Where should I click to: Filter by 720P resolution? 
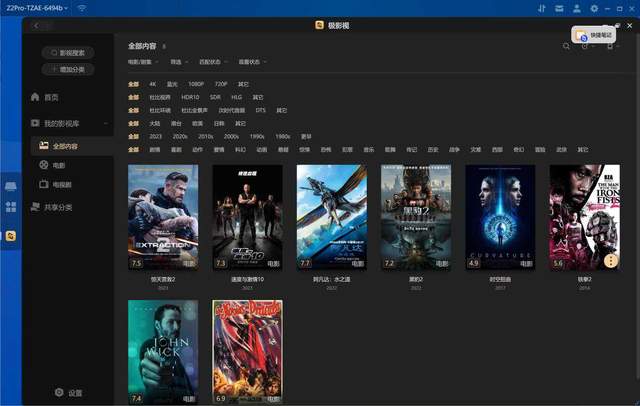click(x=221, y=84)
